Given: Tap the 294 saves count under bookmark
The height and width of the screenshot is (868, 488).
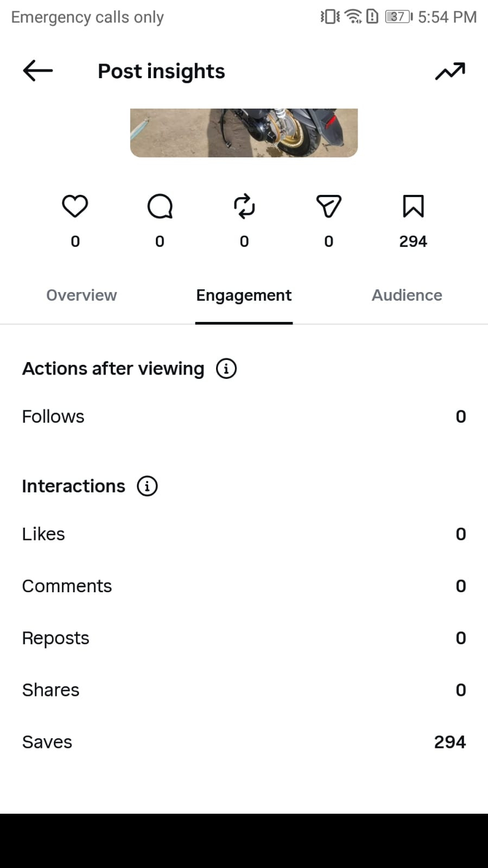Looking at the screenshot, I should coord(413,242).
